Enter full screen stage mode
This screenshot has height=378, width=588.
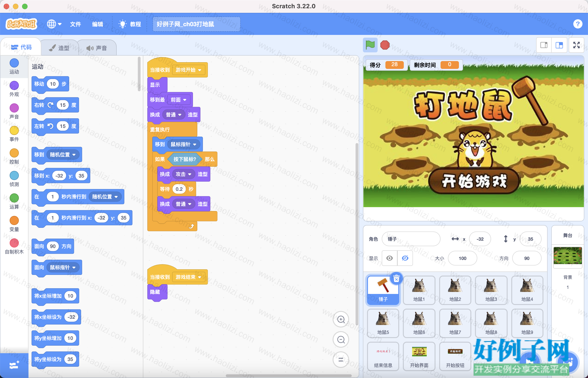pos(576,45)
